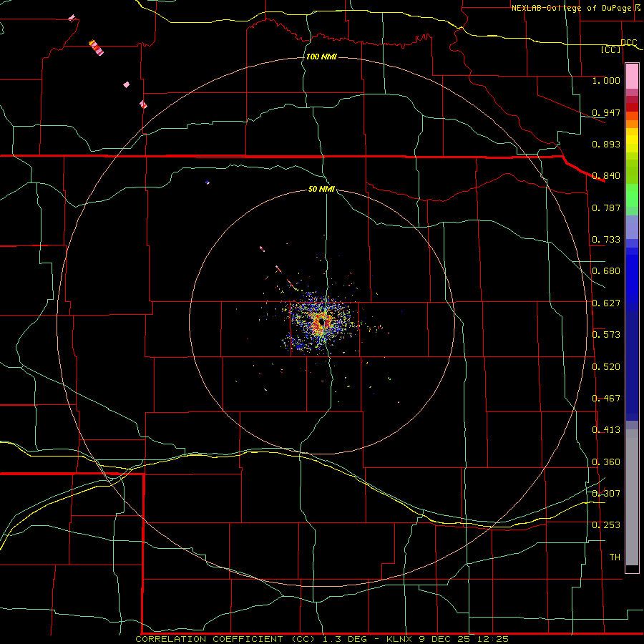644x644 pixels.
Task: Pick the bright green segment of the color bar
Action: (632, 195)
